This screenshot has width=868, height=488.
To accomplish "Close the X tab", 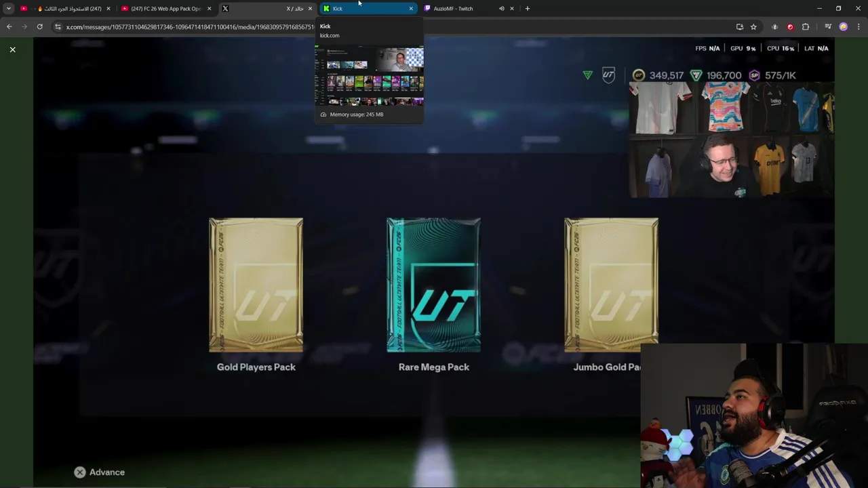I will click(x=310, y=9).
